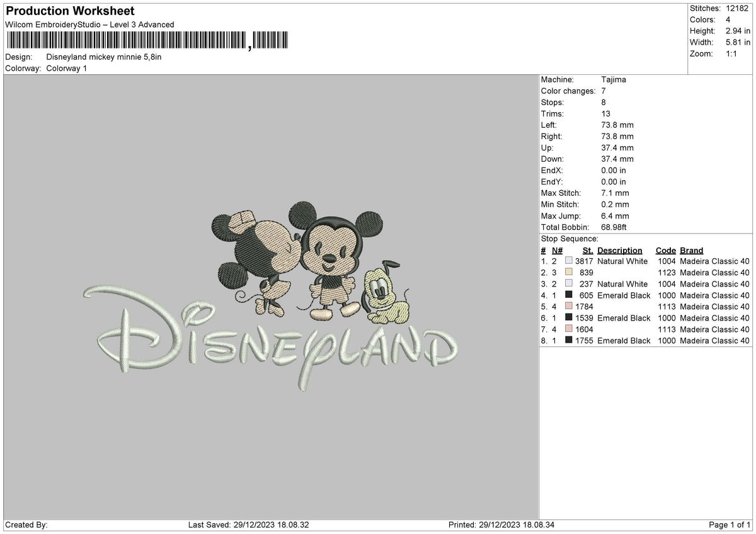
Task: Click the stitch count 1755
Action: point(584,341)
